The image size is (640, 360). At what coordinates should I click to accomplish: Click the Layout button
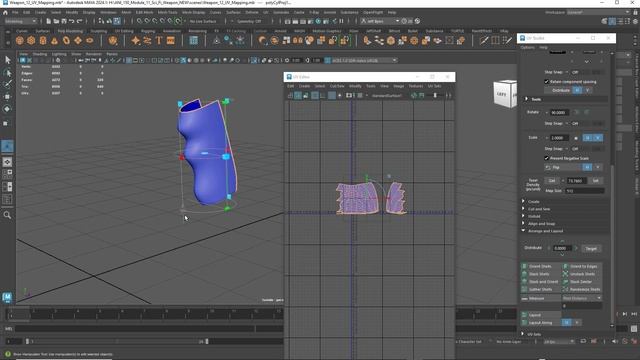[x=541, y=315]
